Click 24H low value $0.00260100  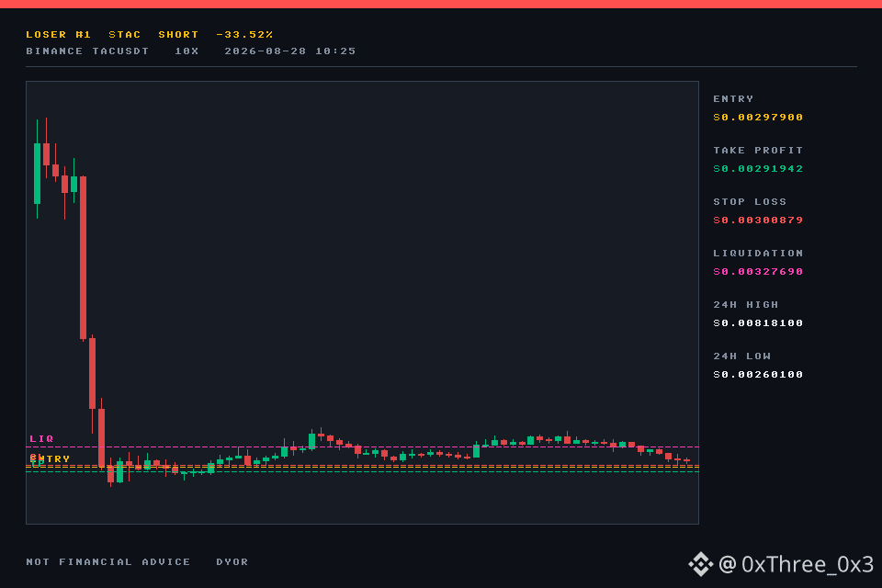point(758,375)
